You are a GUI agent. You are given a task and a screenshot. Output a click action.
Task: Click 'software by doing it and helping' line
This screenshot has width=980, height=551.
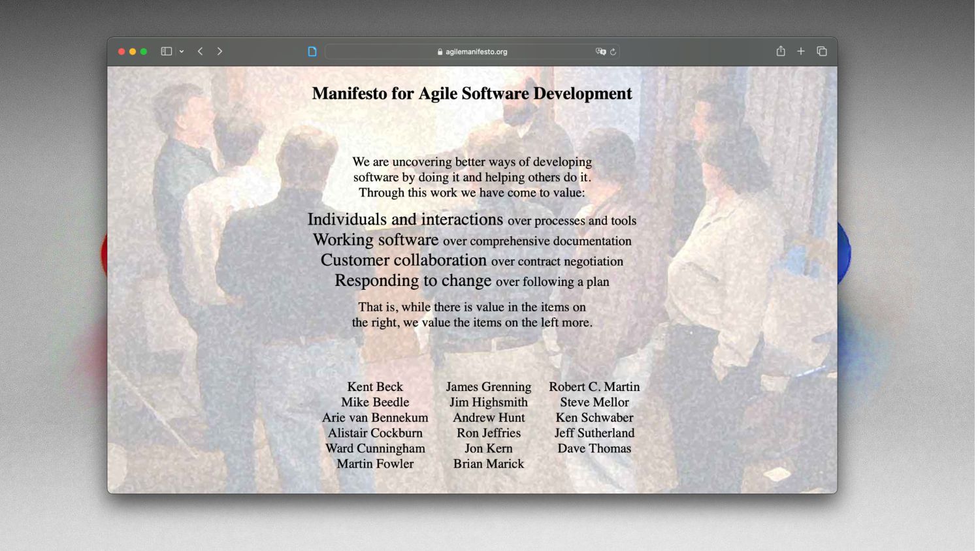click(472, 177)
